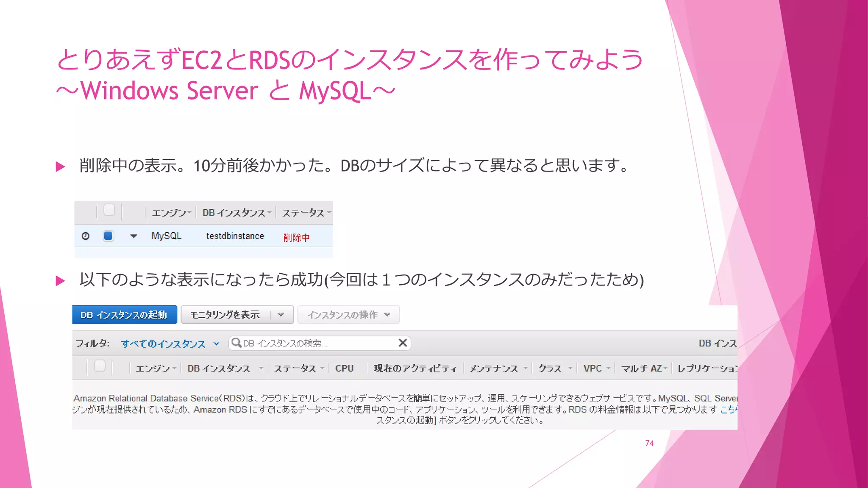Viewport: 868px width, 488px height.
Task: Click the 削除中 status text
Action: click(297, 237)
